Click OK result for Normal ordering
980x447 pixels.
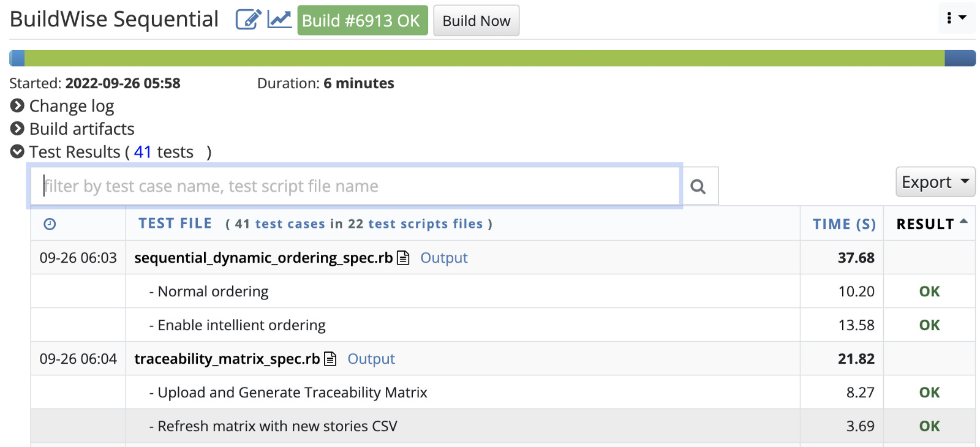pos(929,291)
